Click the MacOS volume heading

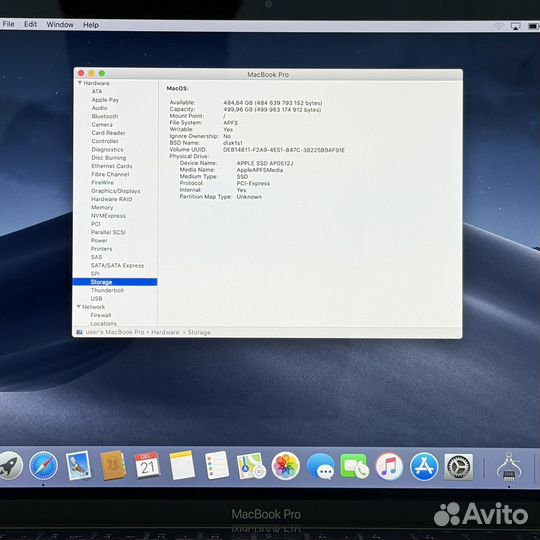(x=177, y=89)
